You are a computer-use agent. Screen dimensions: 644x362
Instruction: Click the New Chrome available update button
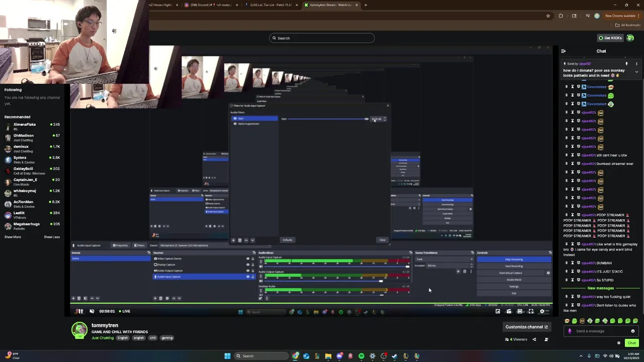point(622,16)
